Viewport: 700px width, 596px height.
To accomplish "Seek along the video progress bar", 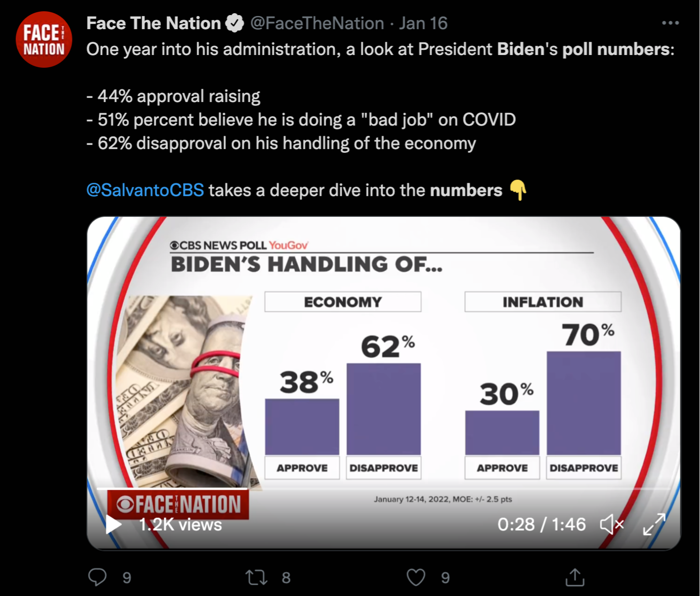I will tap(330, 489).
